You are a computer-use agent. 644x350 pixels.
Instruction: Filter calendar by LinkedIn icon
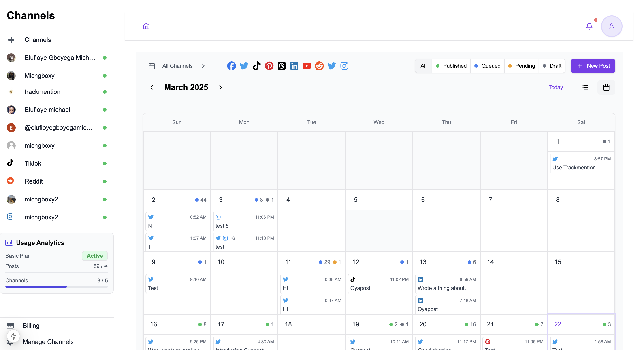(x=294, y=66)
